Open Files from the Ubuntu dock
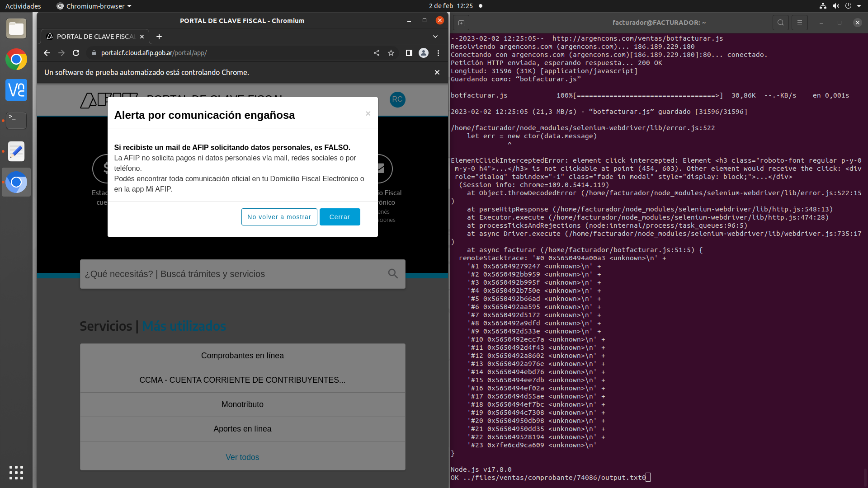The width and height of the screenshot is (868, 488). coord(16,29)
